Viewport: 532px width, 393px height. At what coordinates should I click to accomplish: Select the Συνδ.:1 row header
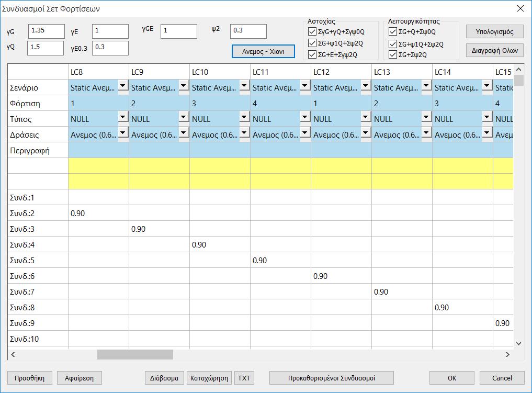point(38,197)
